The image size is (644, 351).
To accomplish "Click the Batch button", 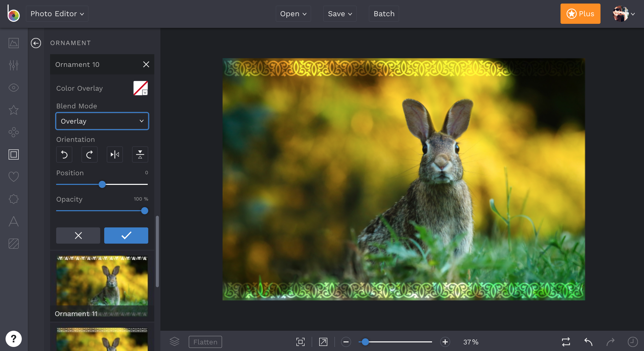I will [384, 14].
